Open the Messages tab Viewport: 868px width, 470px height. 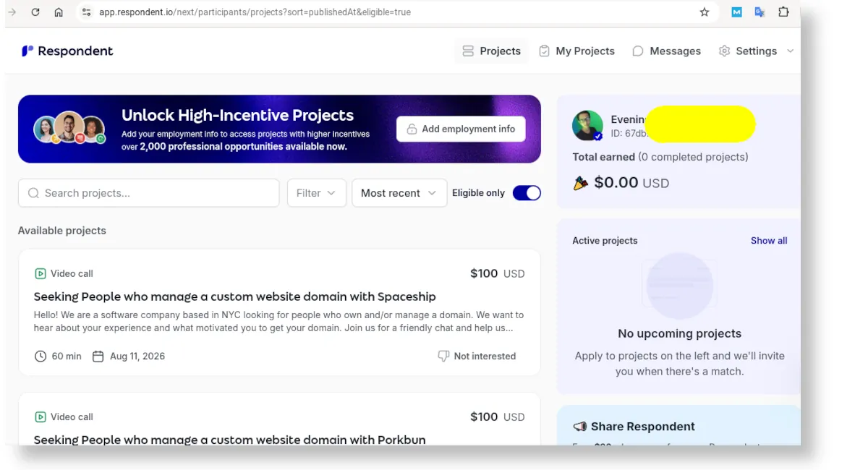[x=666, y=51]
